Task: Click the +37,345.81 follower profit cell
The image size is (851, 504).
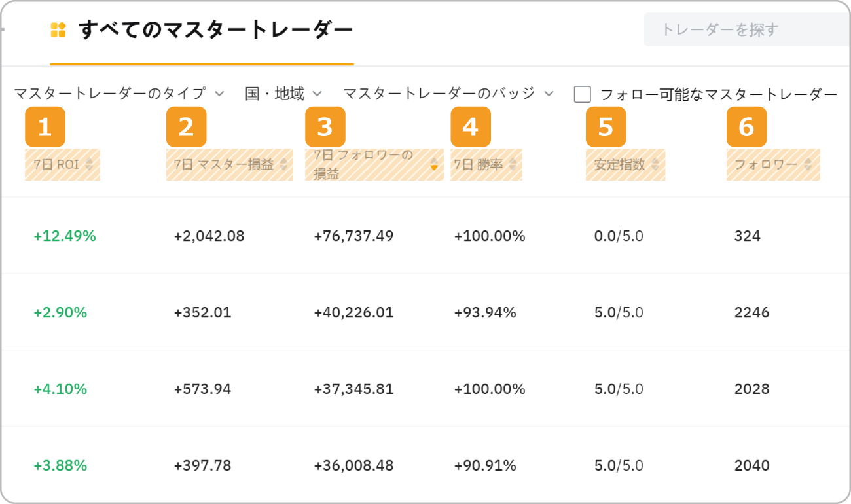Action: (x=353, y=389)
